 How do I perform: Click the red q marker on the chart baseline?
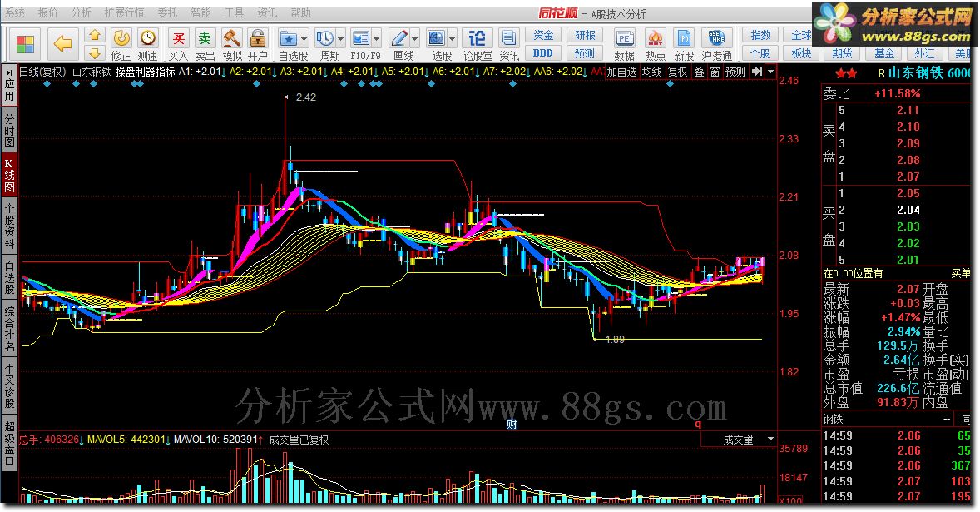click(698, 424)
